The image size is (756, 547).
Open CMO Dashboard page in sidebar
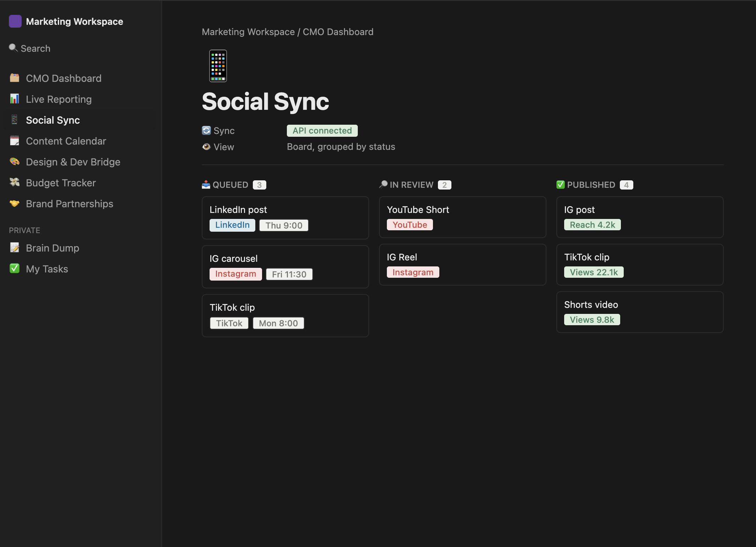(80, 78)
